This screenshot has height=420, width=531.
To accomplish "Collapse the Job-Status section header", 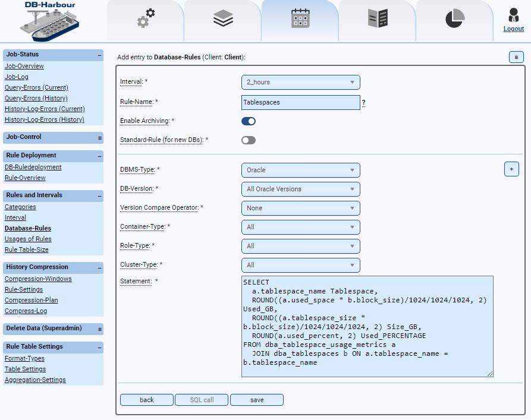I will 98,54.
